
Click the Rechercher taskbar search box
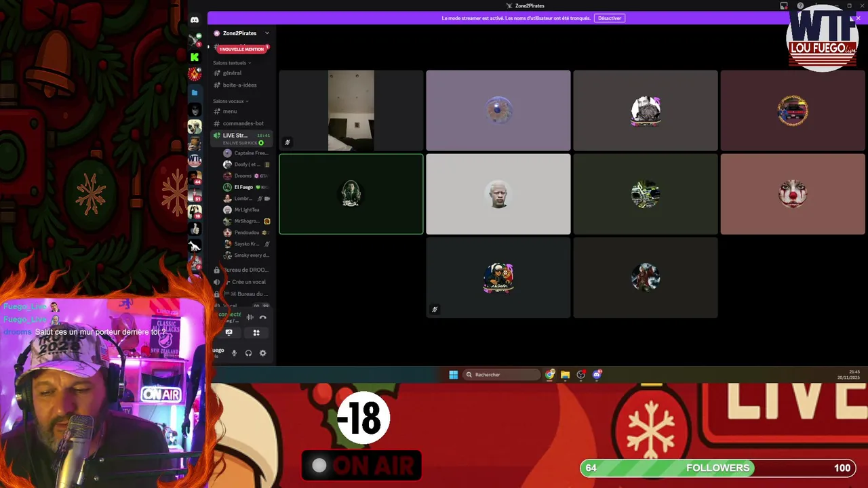(x=502, y=375)
